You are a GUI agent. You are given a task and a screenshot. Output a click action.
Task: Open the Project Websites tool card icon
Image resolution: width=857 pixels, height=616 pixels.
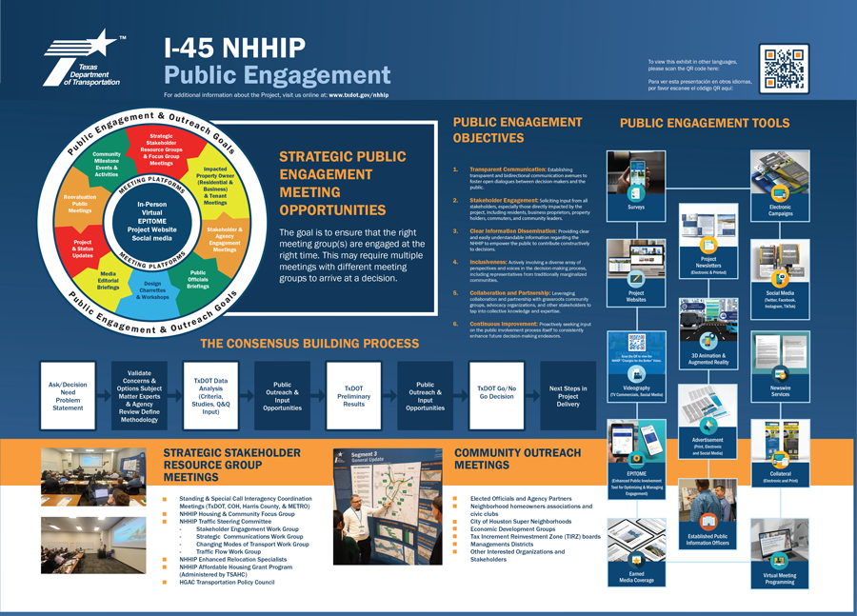(x=636, y=279)
